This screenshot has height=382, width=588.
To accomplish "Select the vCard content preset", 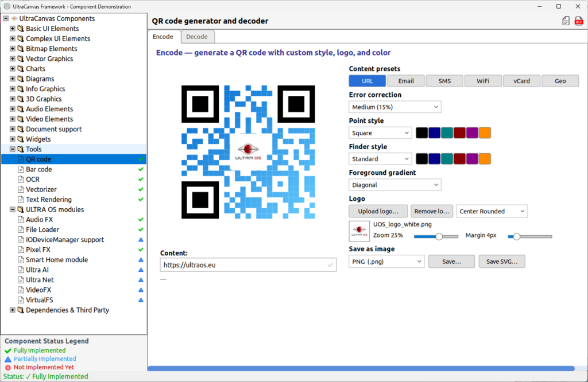I will (x=521, y=81).
